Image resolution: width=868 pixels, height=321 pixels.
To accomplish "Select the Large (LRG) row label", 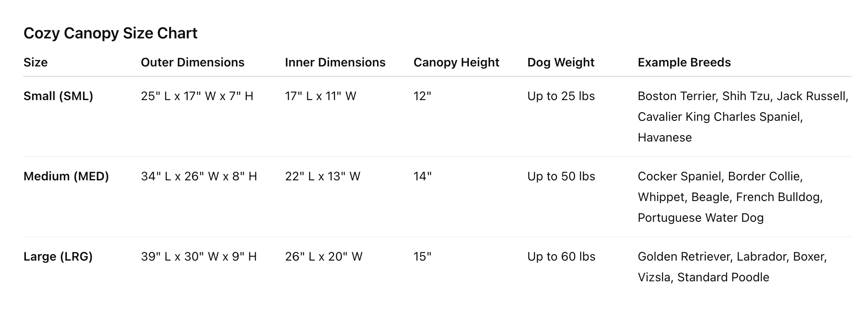I will [58, 257].
